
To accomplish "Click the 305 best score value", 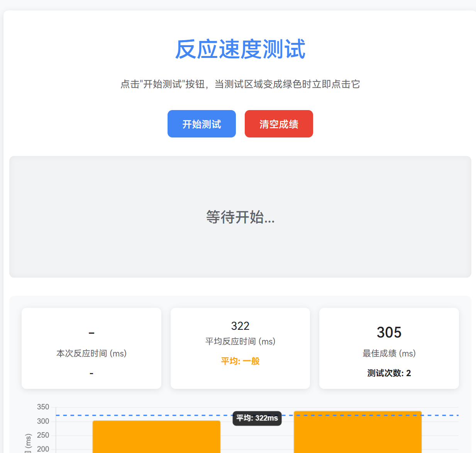I will (x=389, y=333).
